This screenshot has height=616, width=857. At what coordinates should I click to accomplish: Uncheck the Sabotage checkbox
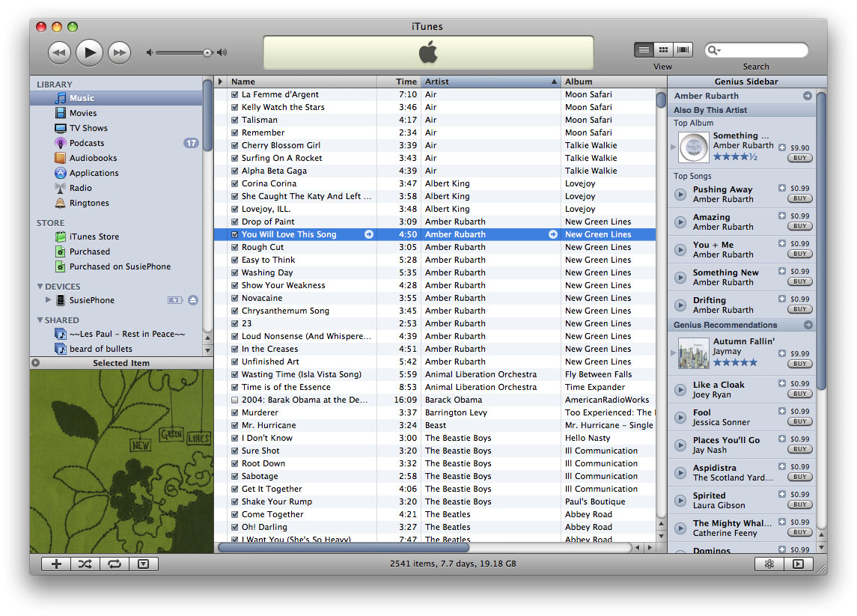click(234, 476)
